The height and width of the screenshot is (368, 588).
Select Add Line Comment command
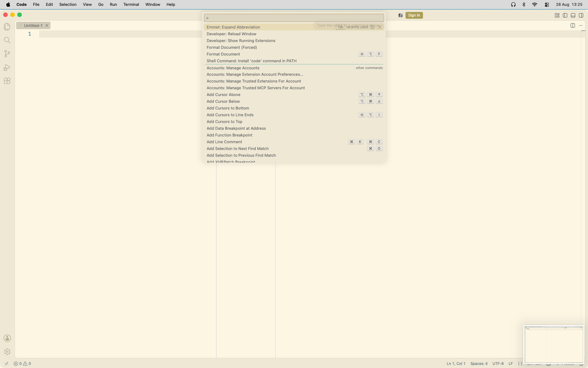coord(294,142)
